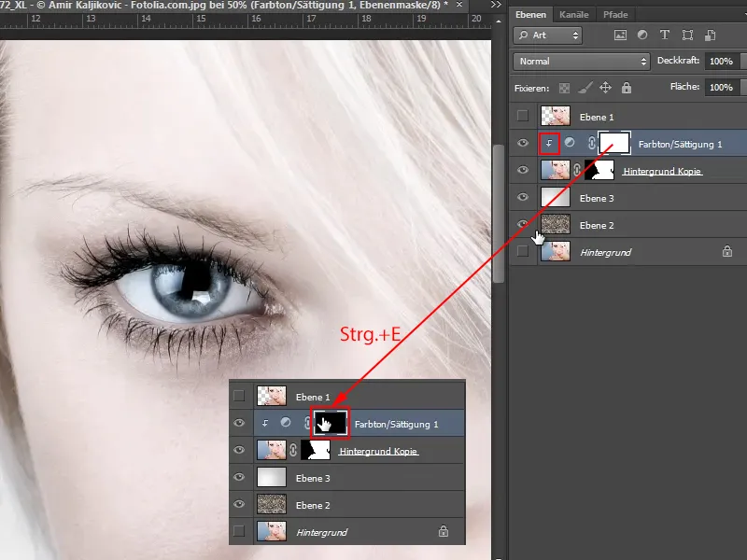
Task: Filter by adjustment layers icon in Ebenen panel
Action: tap(642, 35)
